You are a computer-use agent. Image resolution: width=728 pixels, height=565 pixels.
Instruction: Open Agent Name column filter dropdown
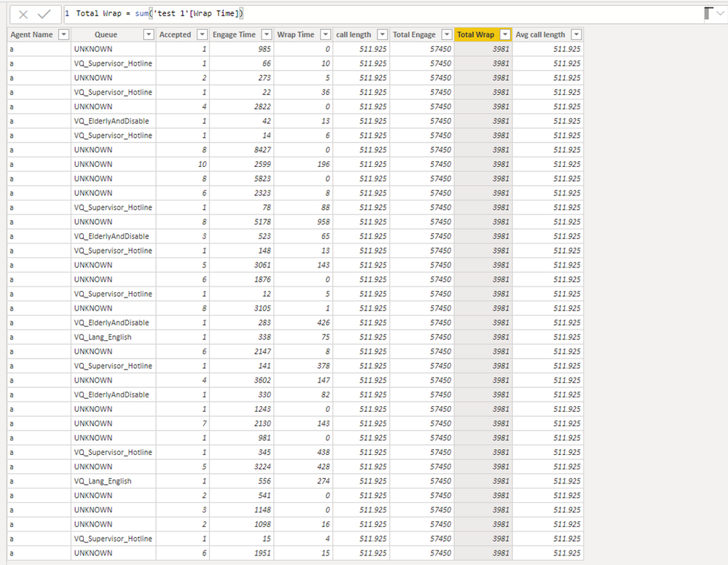(x=63, y=34)
